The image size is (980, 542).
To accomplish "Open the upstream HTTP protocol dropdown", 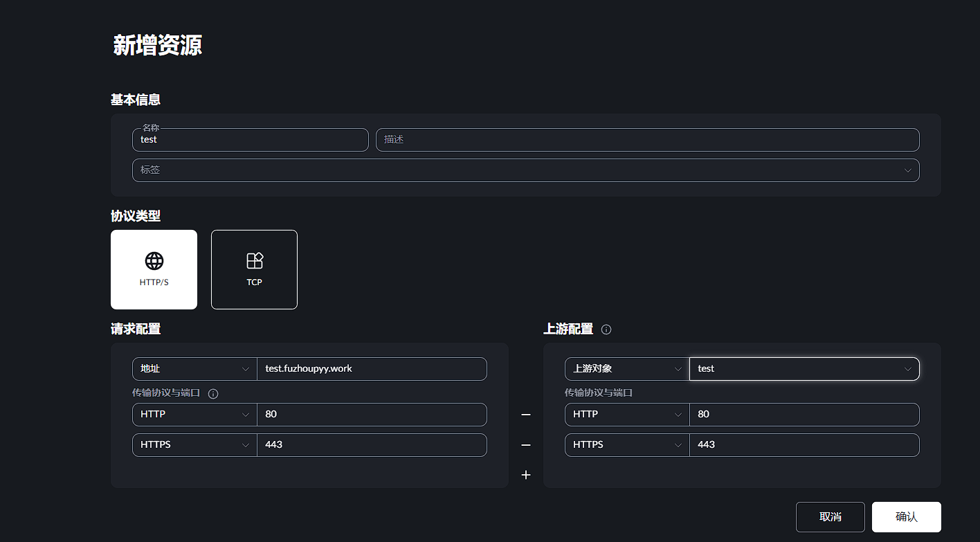I will tap(627, 415).
